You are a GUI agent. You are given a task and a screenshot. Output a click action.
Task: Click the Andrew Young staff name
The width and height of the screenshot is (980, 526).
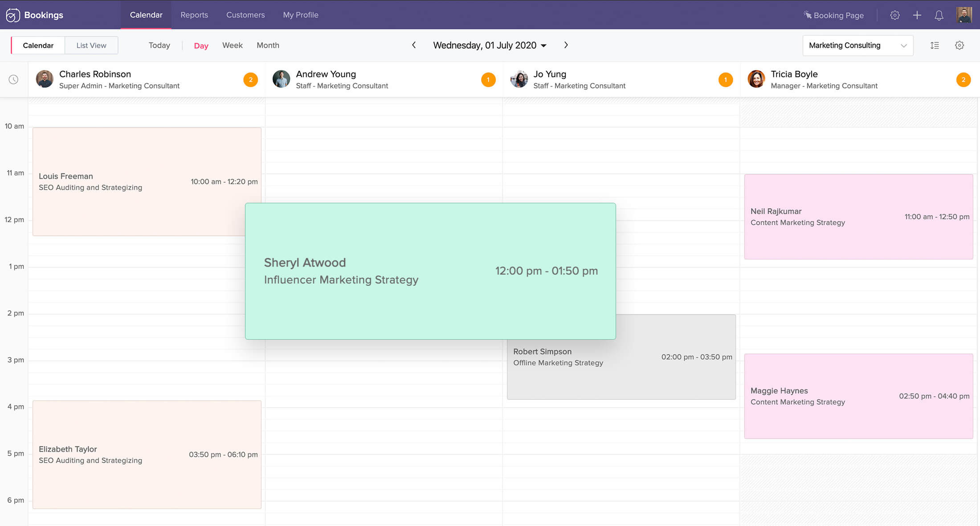tap(326, 74)
